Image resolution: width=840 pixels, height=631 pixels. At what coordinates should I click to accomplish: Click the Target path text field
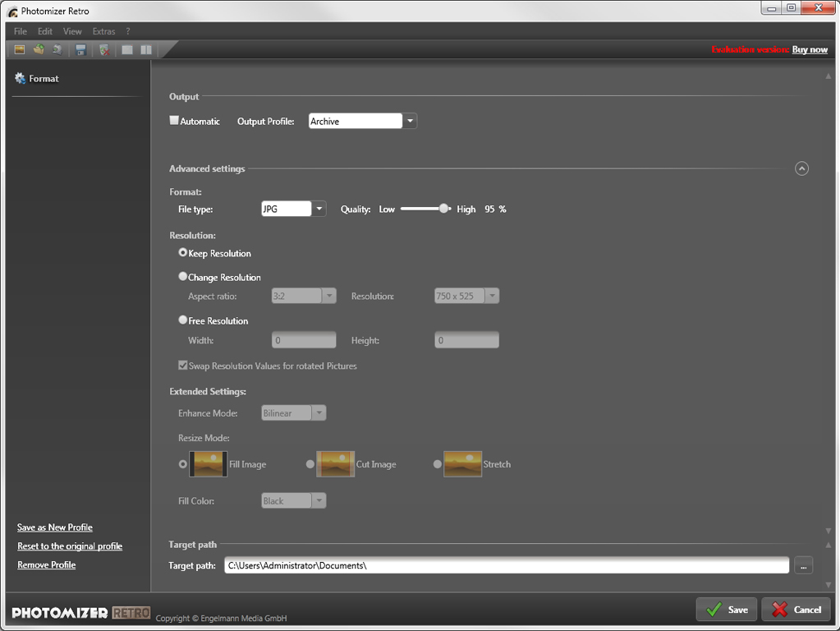click(x=506, y=565)
